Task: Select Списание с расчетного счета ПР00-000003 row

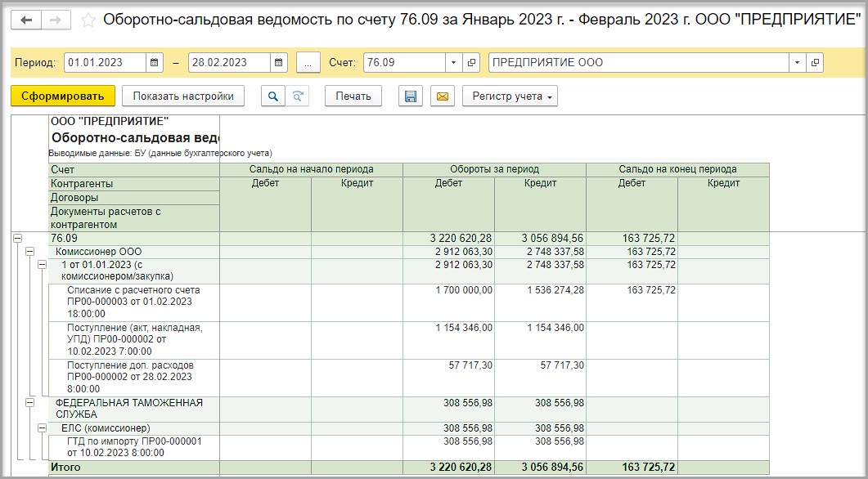Action: click(133, 302)
